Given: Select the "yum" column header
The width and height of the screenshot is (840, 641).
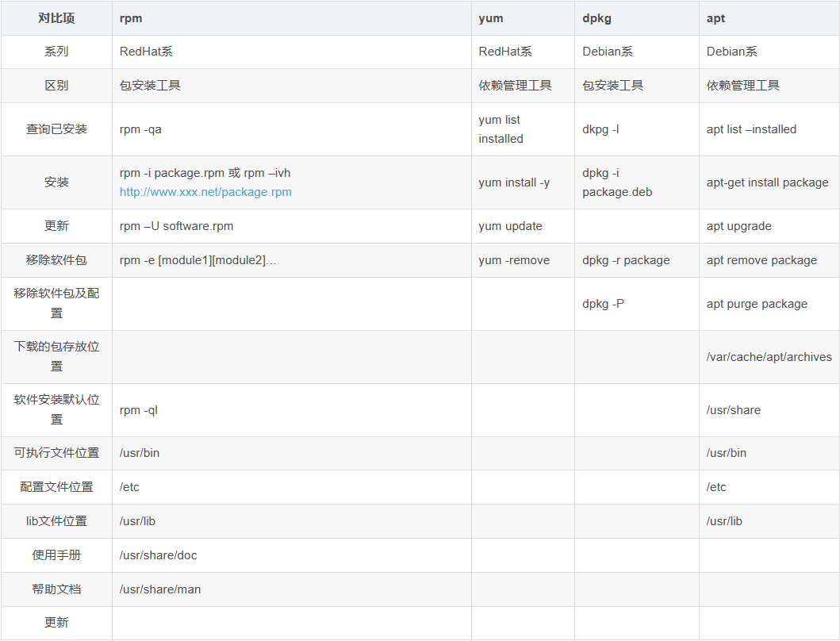Looking at the screenshot, I should pyautogui.click(x=491, y=18).
